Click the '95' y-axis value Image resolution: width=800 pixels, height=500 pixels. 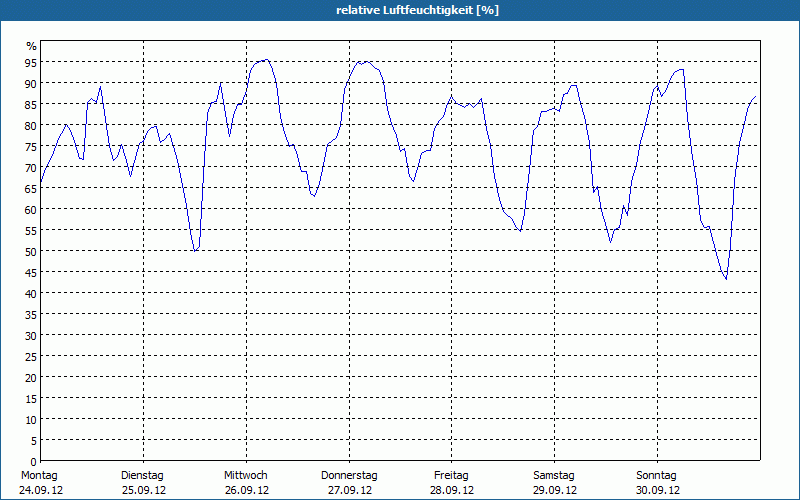[31, 63]
